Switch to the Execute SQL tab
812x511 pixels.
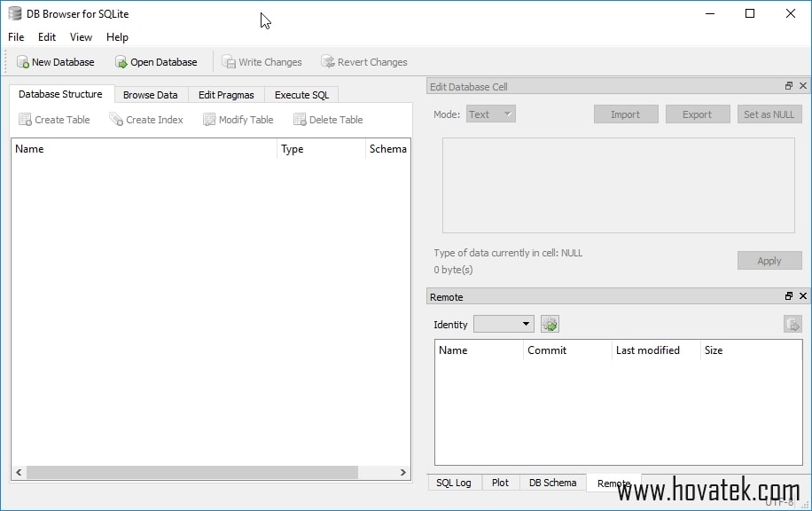tap(301, 95)
